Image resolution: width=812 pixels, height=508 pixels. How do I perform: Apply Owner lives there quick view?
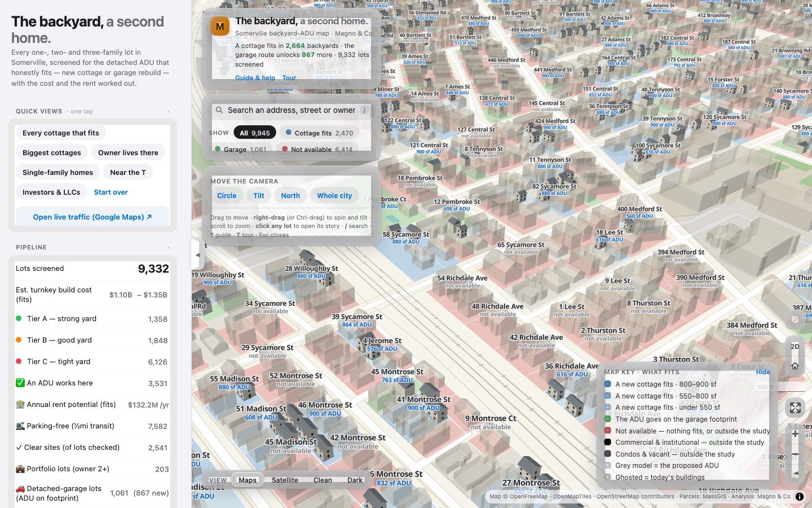pyautogui.click(x=128, y=152)
